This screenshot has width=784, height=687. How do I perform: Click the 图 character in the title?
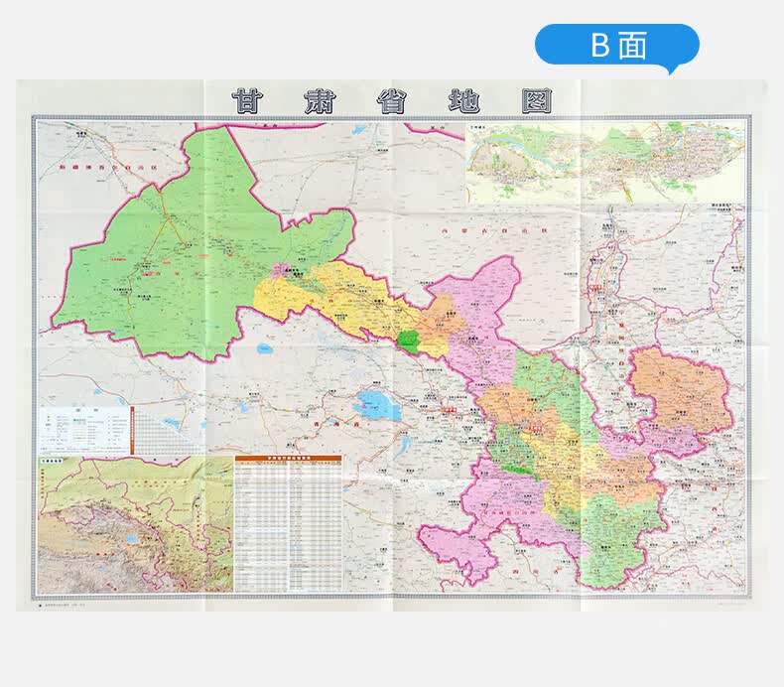(537, 101)
